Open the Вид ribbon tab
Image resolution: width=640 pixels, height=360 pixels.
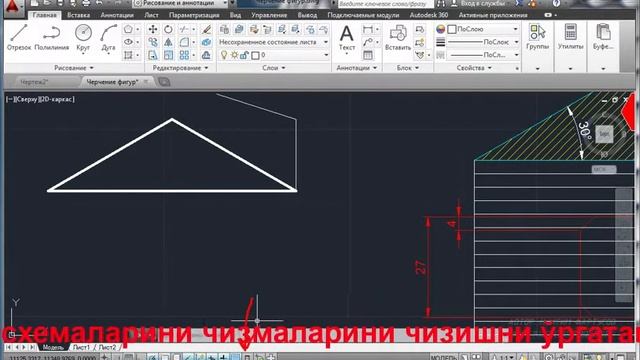235,15
